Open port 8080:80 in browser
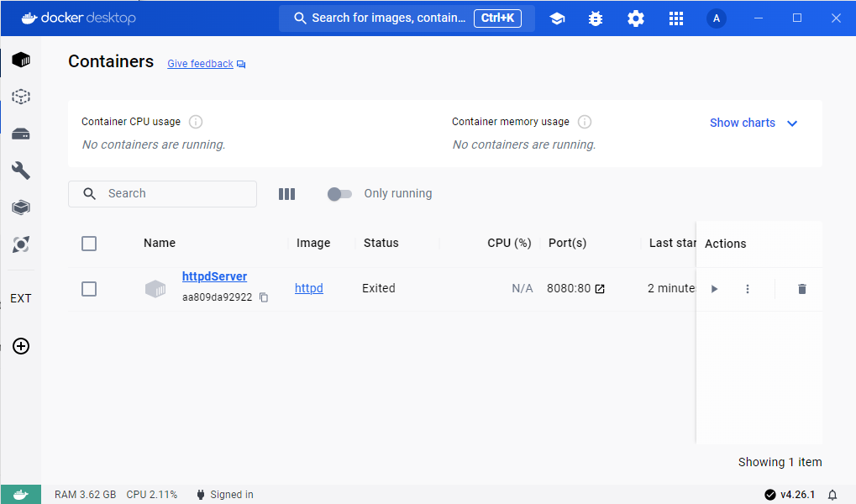This screenshot has width=856, height=504. 600,289
